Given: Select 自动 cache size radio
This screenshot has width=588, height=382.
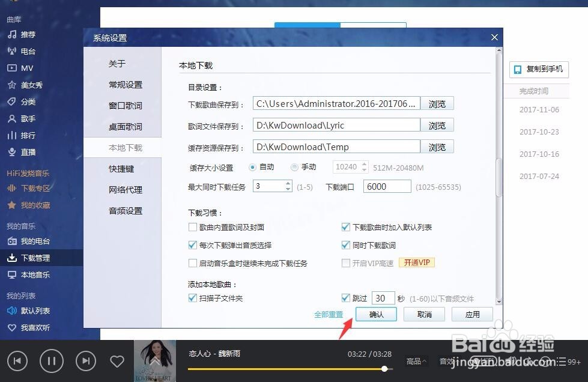Looking at the screenshot, I should (x=252, y=167).
